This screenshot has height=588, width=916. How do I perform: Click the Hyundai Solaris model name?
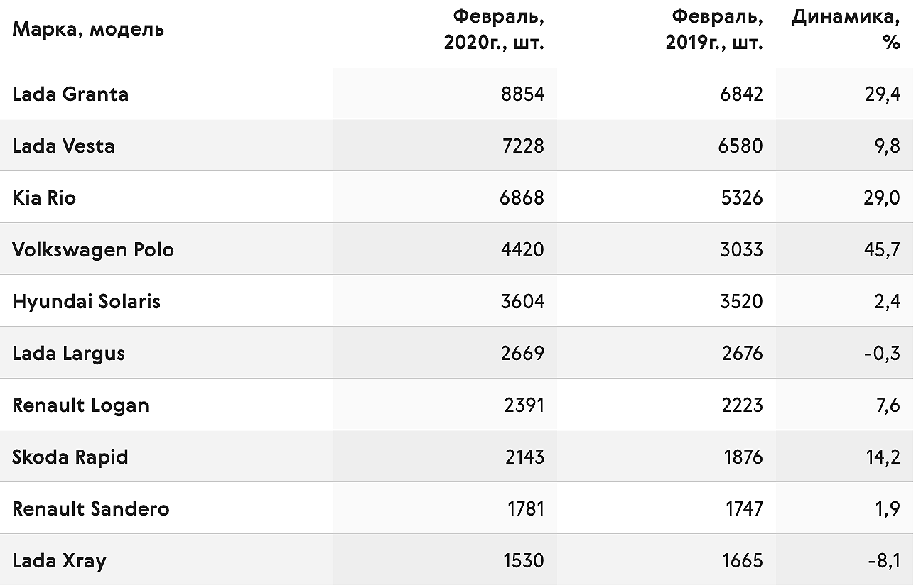87,302
